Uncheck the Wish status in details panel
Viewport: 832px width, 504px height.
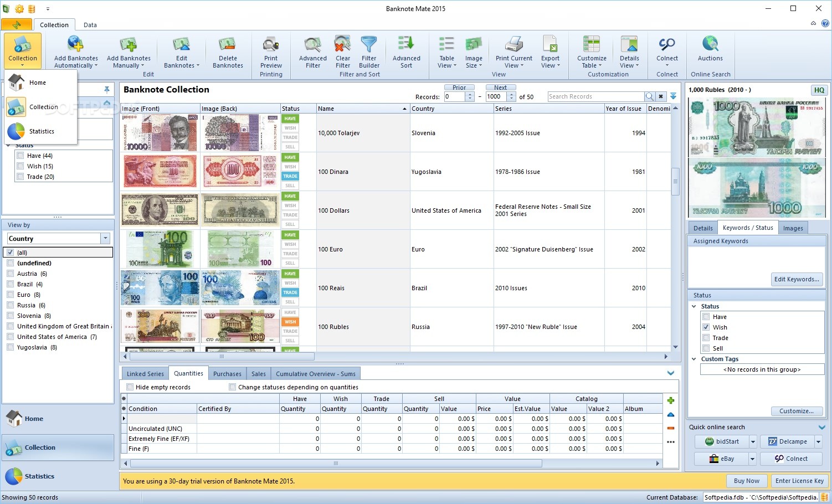[x=706, y=327]
